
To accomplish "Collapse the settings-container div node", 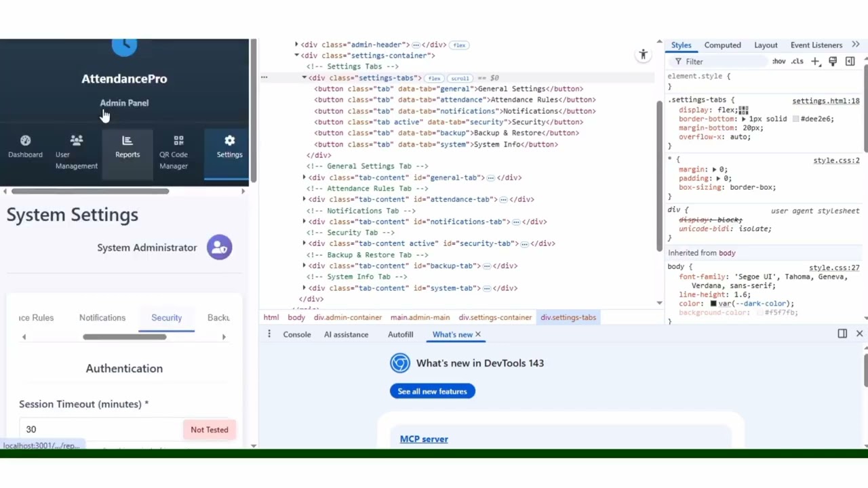I will (x=296, y=56).
